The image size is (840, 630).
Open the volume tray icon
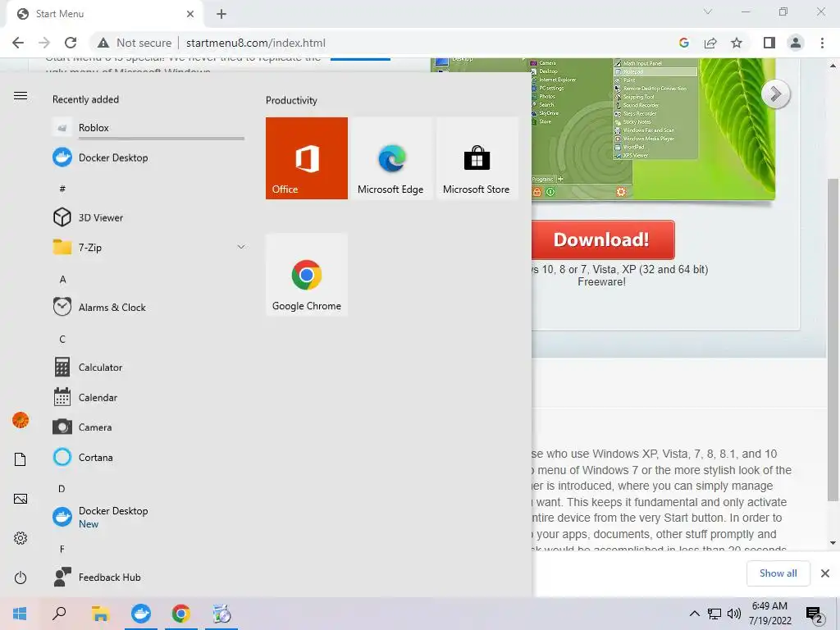[734, 614]
